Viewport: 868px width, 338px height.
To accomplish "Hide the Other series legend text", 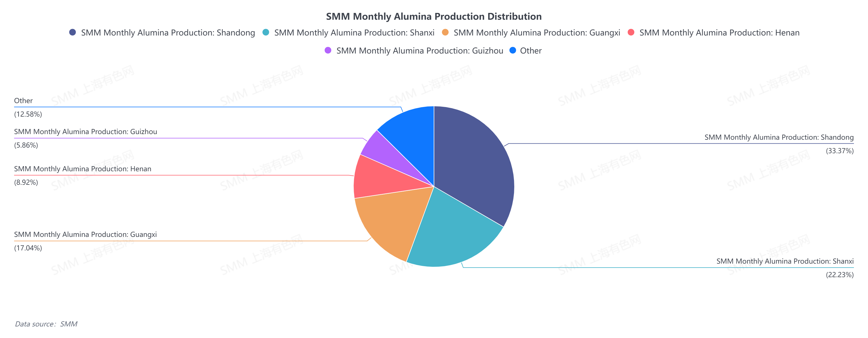I will [531, 51].
